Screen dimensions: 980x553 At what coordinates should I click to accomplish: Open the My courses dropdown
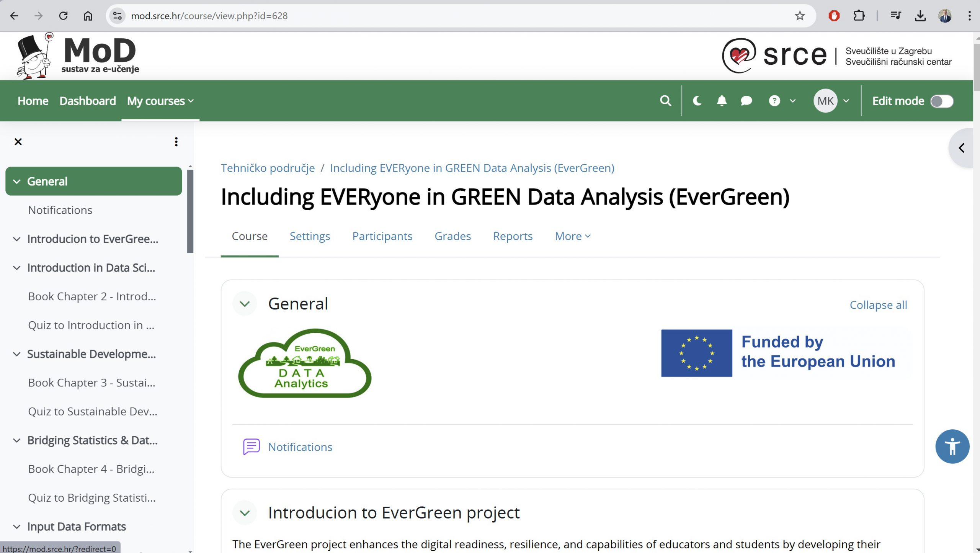tap(160, 101)
